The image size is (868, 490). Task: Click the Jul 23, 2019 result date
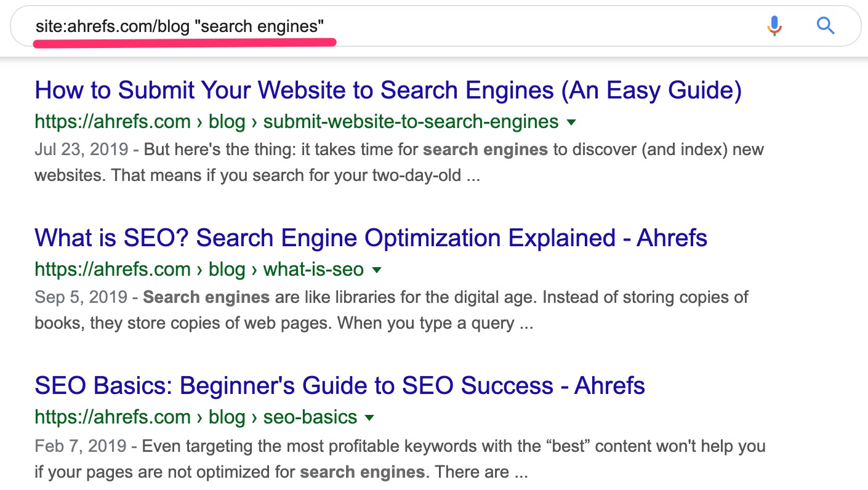[x=81, y=150]
